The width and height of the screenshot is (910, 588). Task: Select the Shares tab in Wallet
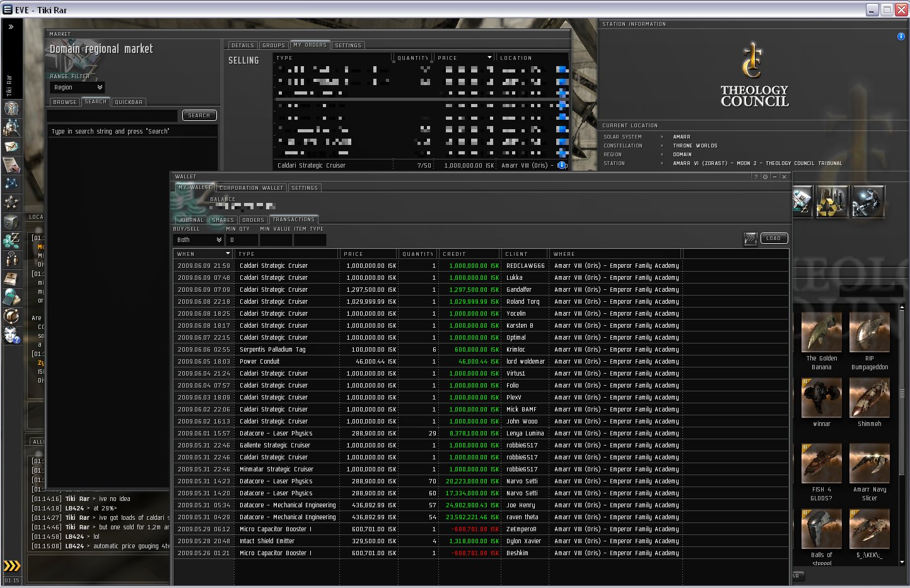223,220
